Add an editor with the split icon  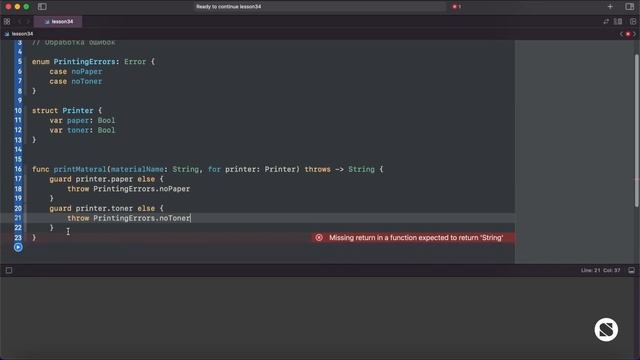click(x=633, y=21)
